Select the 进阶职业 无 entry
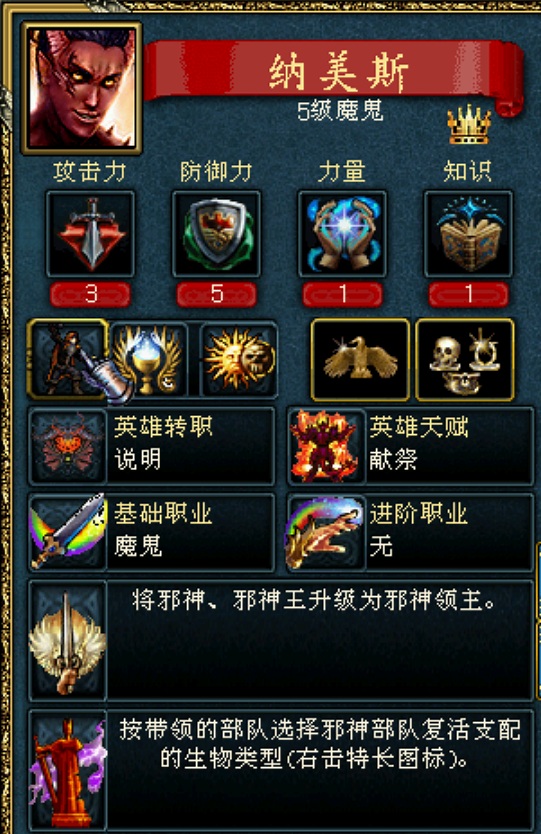This screenshot has height=834, width=541. tap(410, 532)
